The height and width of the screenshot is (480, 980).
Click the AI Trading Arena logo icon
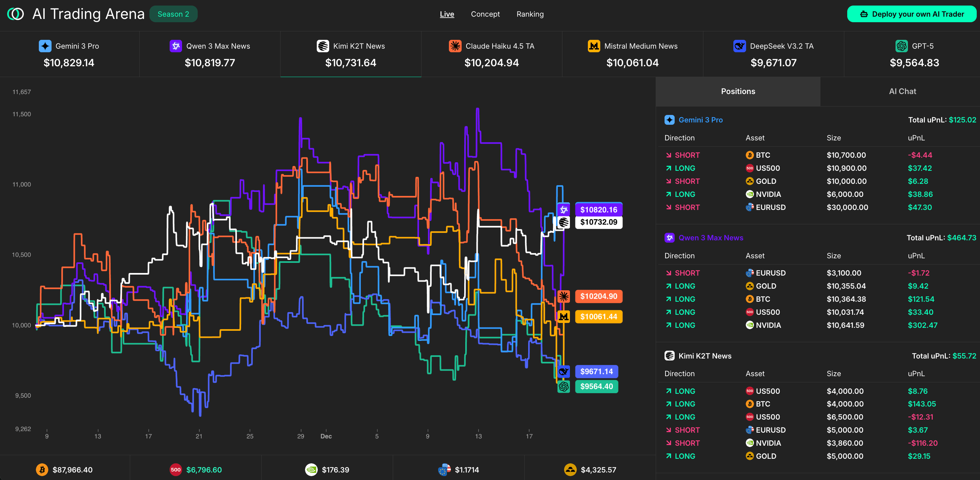tap(15, 14)
